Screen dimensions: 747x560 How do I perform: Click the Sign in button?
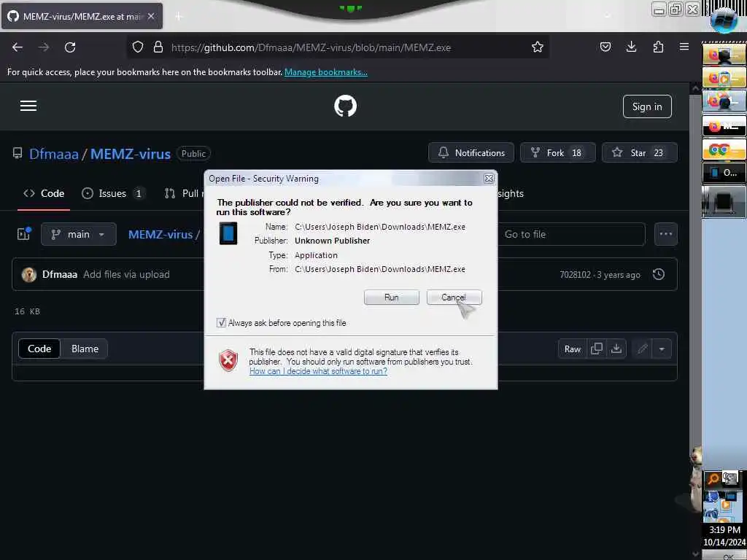pyautogui.click(x=647, y=106)
